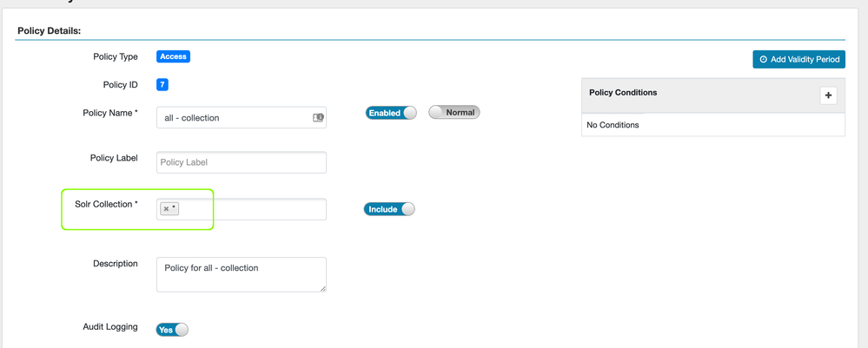Click into the Policy Name field
This screenshot has height=348, width=868.
235,118
